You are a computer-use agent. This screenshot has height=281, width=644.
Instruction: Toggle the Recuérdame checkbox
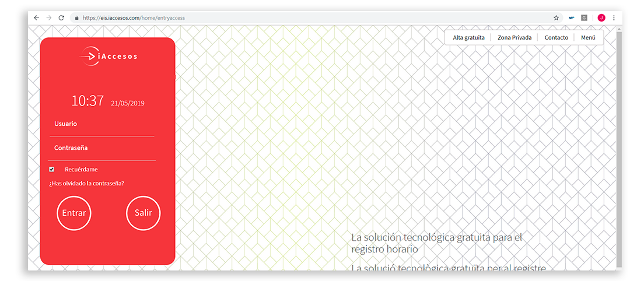[52, 170]
